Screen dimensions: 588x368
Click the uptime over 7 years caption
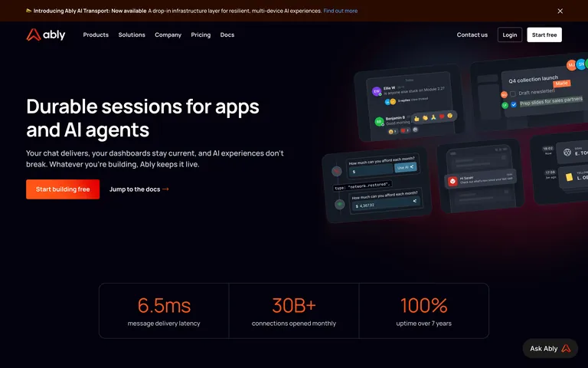coord(423,324)
